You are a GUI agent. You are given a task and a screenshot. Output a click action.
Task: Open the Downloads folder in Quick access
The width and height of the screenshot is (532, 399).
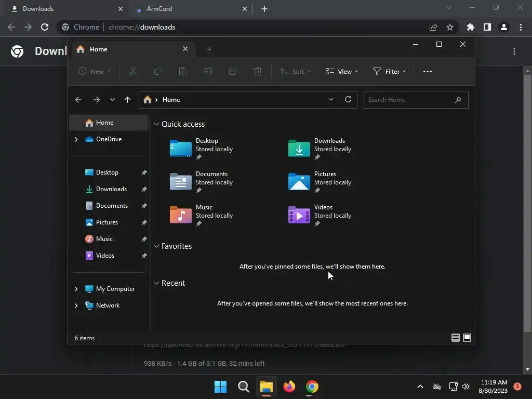(320, 149)
